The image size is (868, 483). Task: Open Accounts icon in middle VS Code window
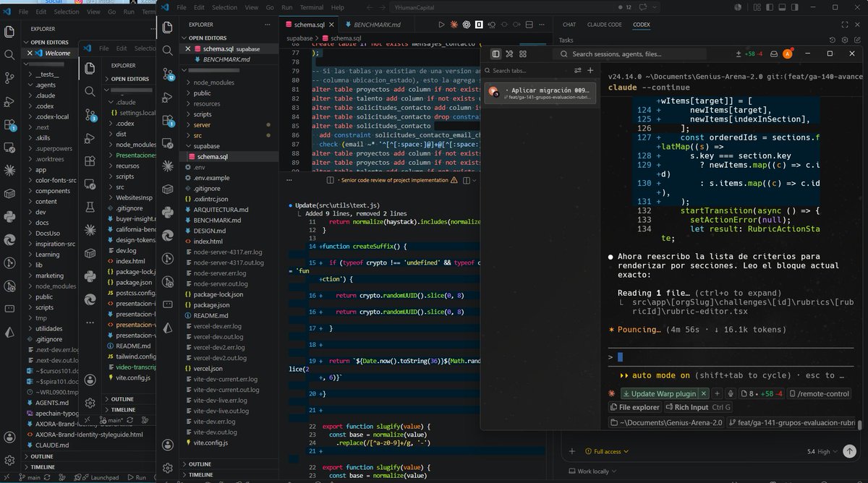tap(90, 380)
